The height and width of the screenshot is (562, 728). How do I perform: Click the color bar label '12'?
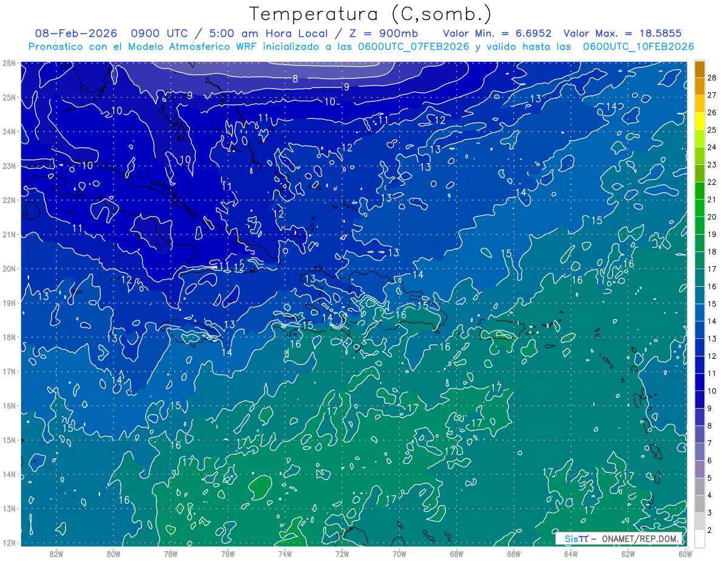coord(712,356)
